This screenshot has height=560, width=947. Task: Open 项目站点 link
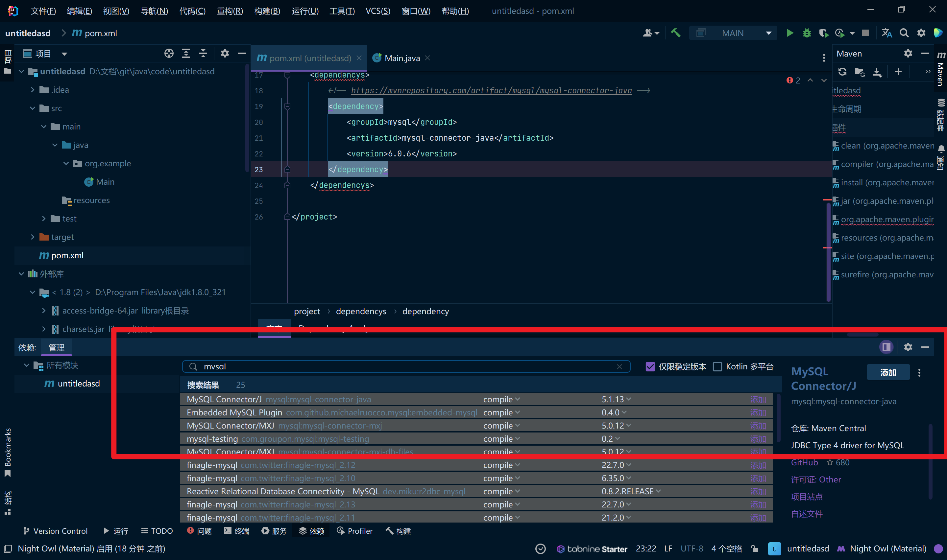click(x=807, y=497)
